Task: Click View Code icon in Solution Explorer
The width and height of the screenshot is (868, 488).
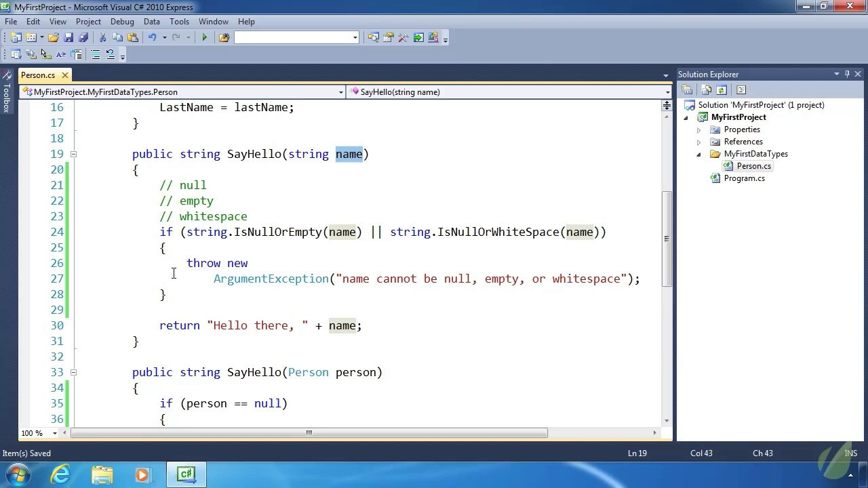Action: [x=741, y=90]
